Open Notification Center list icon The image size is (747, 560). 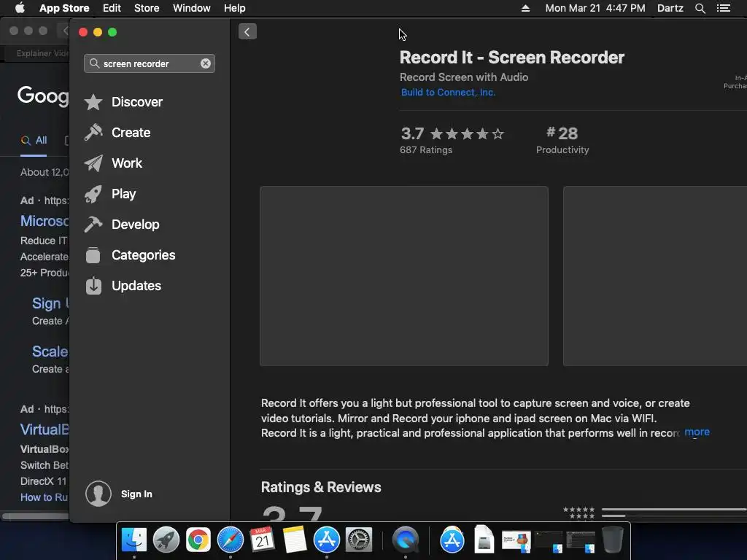tap(723, 8)
